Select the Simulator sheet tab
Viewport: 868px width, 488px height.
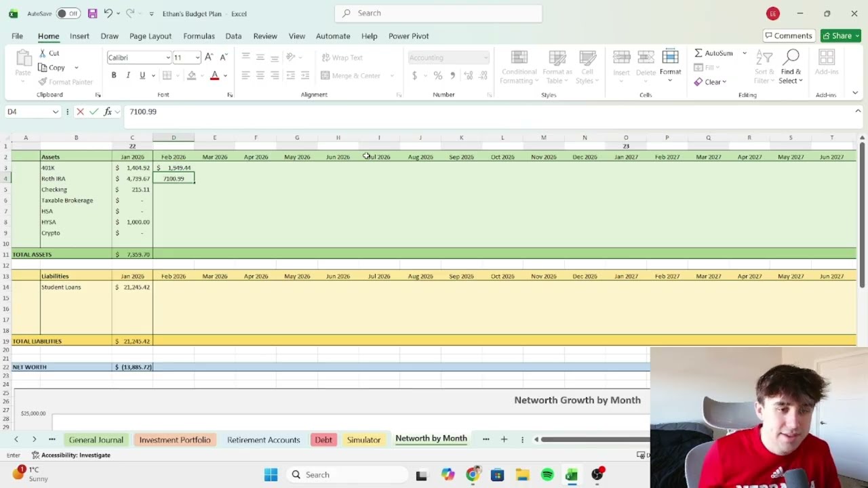tap(363, 440)
